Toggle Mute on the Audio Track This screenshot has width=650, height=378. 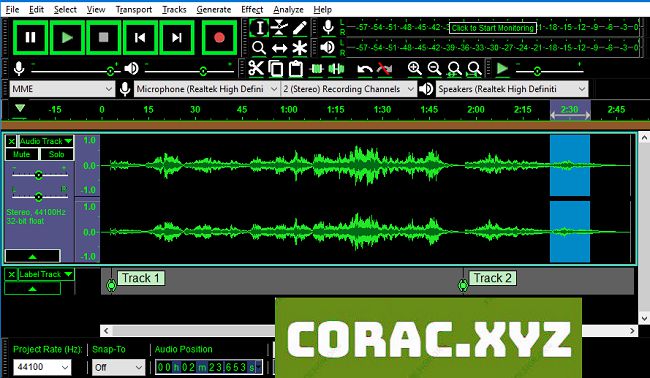pyautogui.click(x=22, y=154)
